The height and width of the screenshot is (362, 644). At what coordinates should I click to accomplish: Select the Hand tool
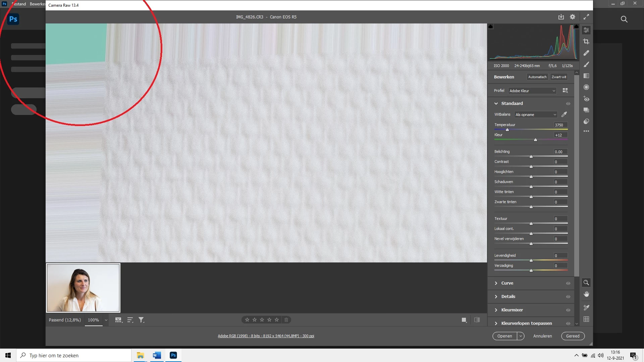pos(586,294)
